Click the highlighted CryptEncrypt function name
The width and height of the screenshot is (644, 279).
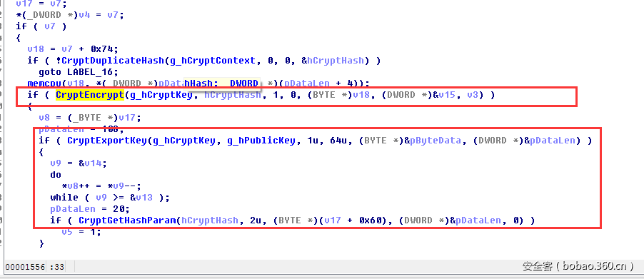(90, 95)
